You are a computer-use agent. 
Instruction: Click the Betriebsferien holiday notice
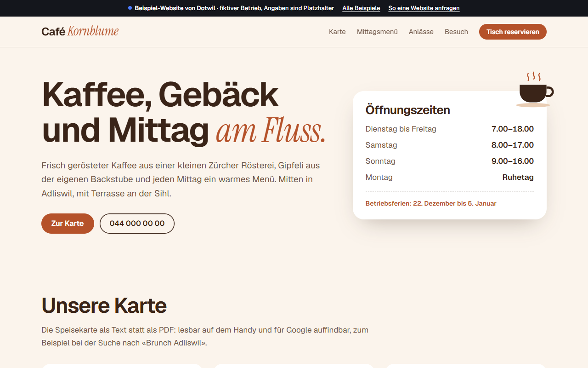(431, 203)
